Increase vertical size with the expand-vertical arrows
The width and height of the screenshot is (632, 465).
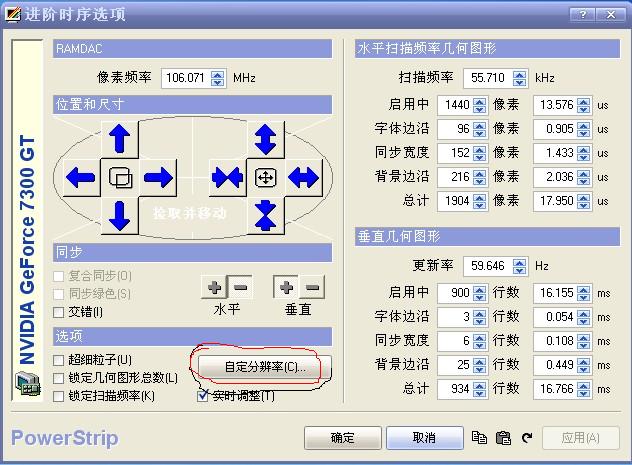[265, 139]
